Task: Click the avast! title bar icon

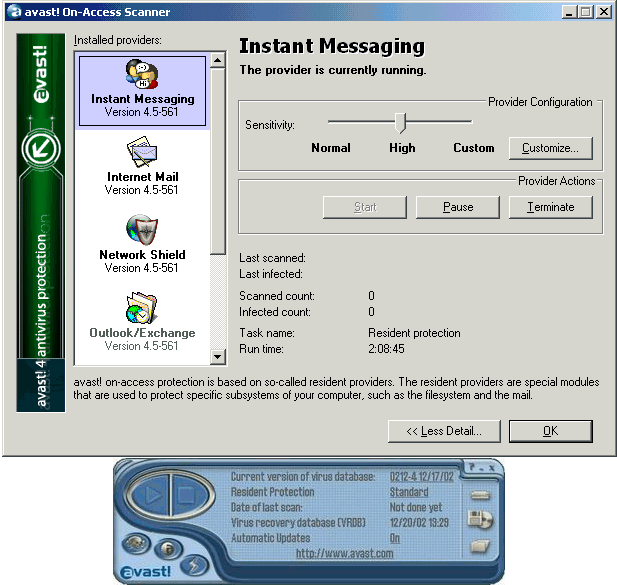Action: (14, 12)
